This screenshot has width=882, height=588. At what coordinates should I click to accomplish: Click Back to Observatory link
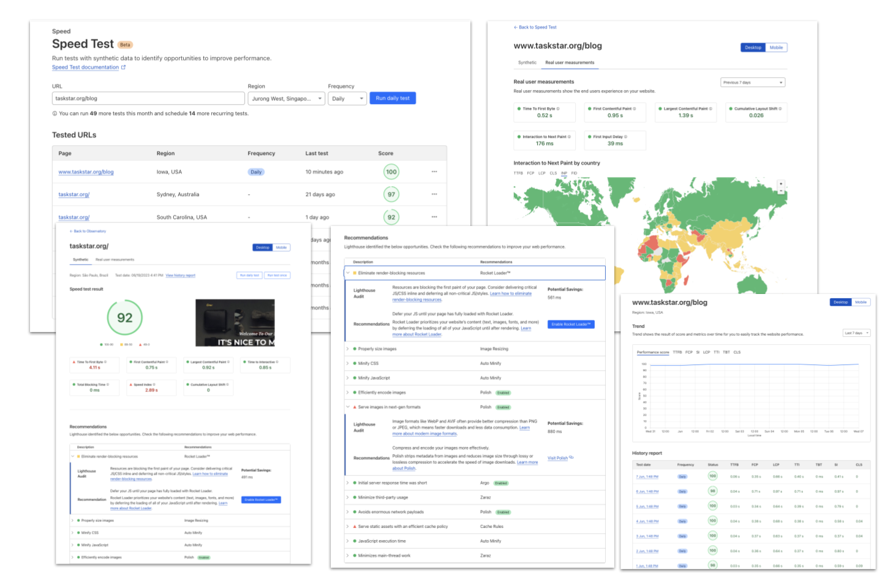pyautogui.click(x=88, y=232)
